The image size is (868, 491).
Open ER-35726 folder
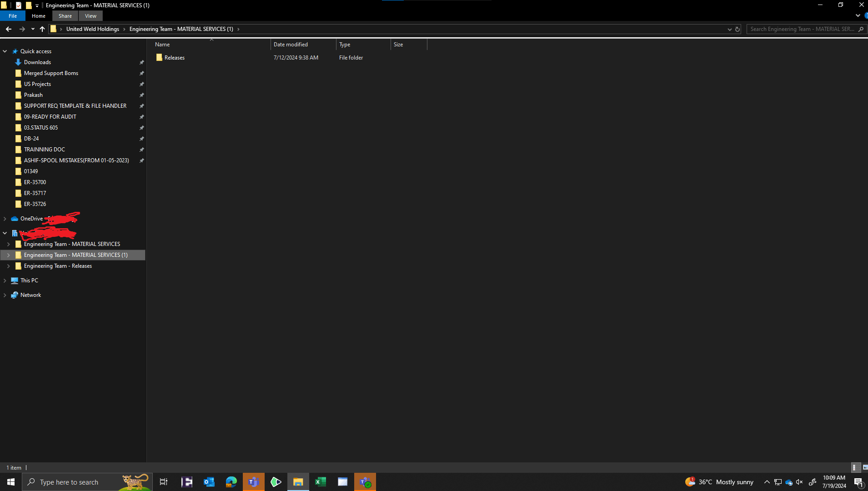coord(35,204)
